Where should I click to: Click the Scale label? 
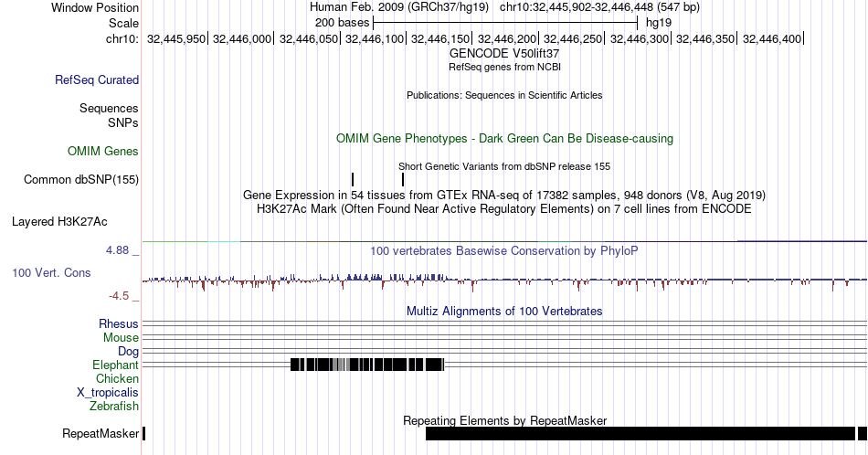[123, 23]
